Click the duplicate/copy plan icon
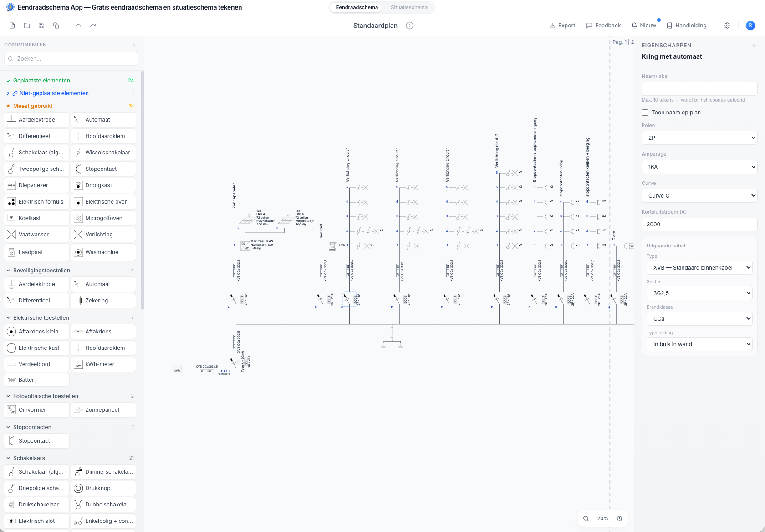The image size is (765, 532). [x=56, y=26]
